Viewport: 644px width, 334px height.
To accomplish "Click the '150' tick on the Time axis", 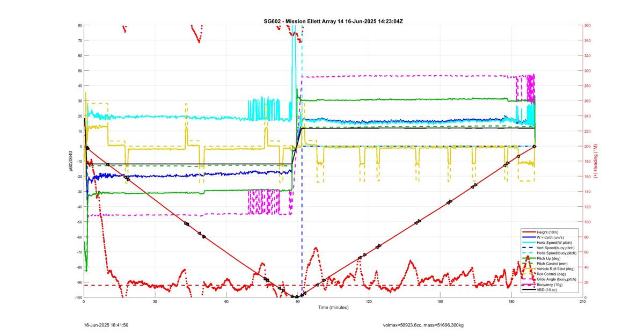I will click(x=440, y=302).
